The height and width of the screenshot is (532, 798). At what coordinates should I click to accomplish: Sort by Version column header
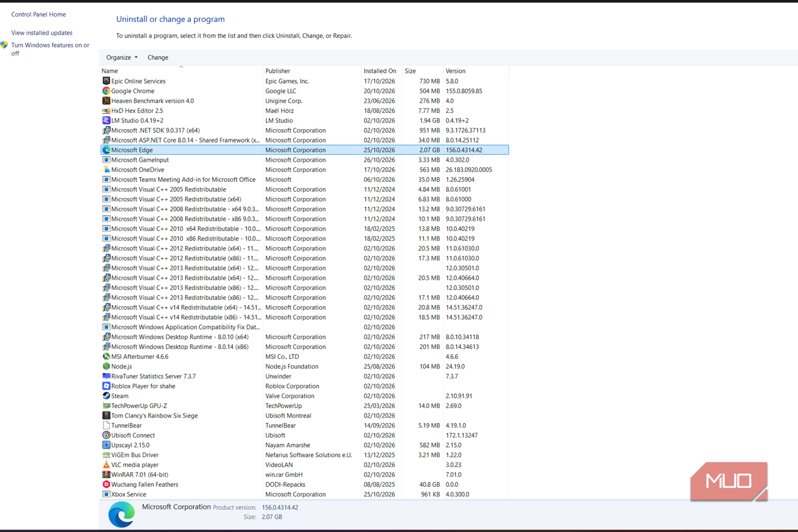(476, 71)
